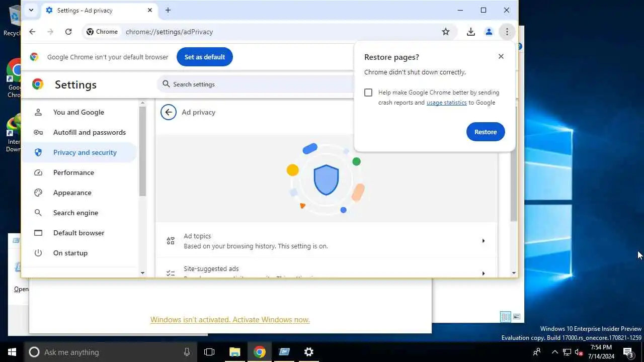Enable sending crash reports checkbox
The width and height of the screenshot is (644, 362).
tap(368, 93)
